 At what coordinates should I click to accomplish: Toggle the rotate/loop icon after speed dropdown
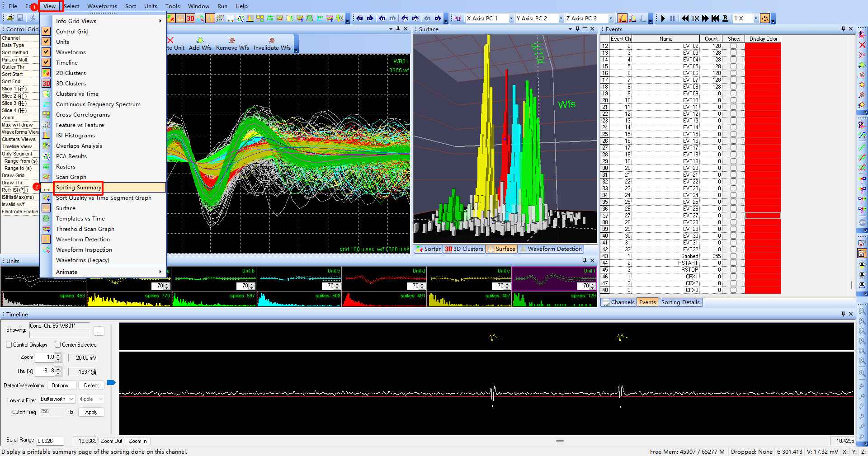click(x=765, y=18)
